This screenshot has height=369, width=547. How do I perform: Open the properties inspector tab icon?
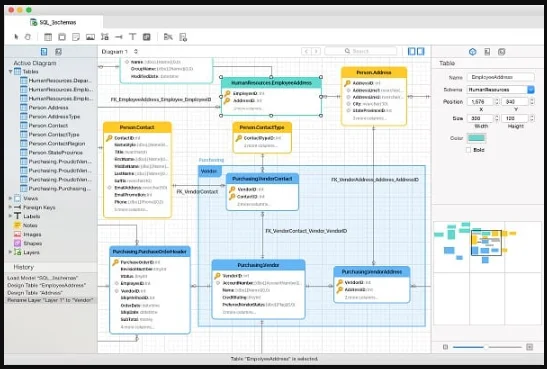[472, 52]
